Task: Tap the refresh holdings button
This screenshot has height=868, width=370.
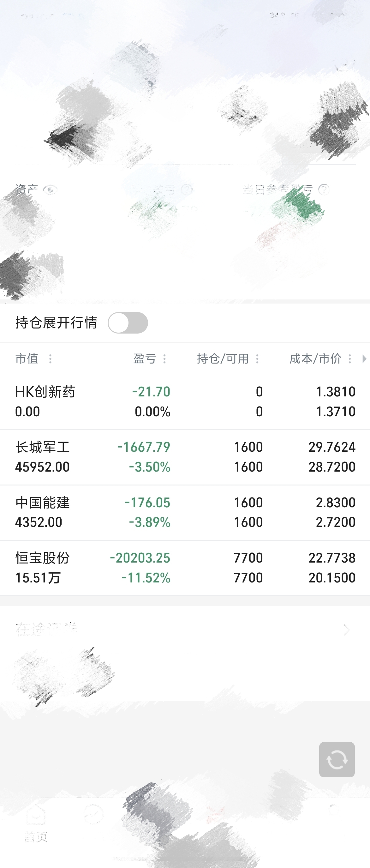Action: click(x=337, y=759)
